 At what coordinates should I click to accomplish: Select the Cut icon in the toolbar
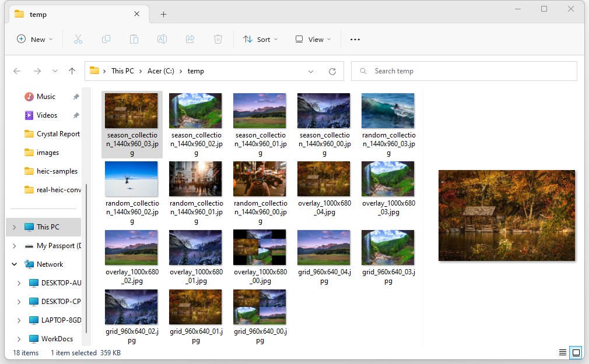pos(78,39)
